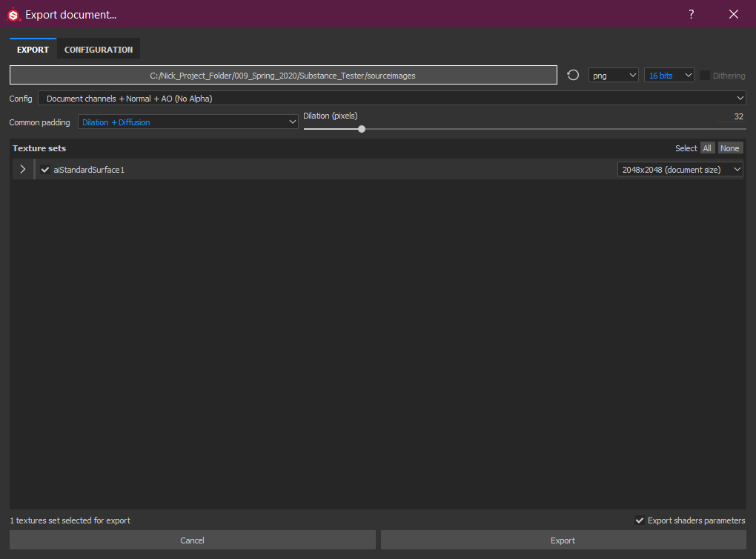756x559 pixels.
Task: Select None of the texture sets
Action: point(729,148)
